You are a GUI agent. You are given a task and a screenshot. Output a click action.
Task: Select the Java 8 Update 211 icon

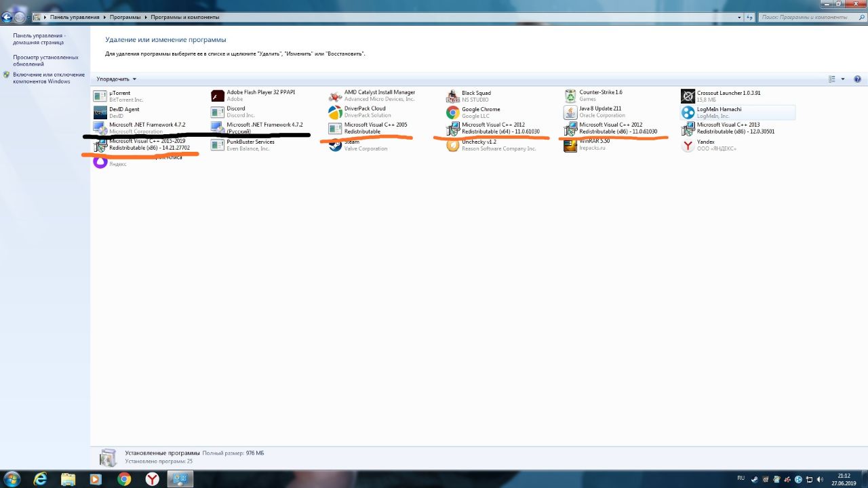tap(570, 112)
